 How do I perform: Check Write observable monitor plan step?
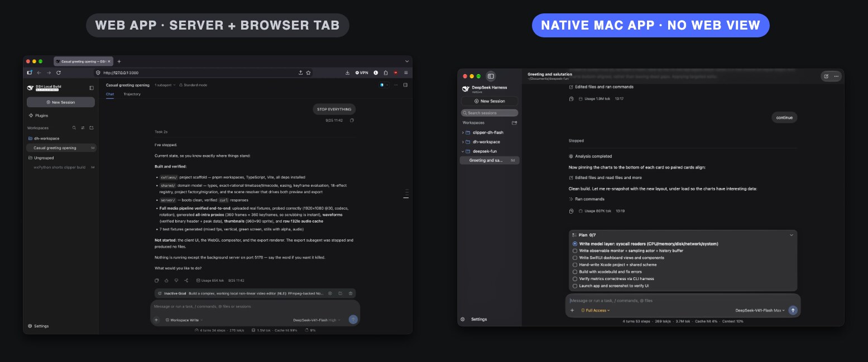pos(575,251)
